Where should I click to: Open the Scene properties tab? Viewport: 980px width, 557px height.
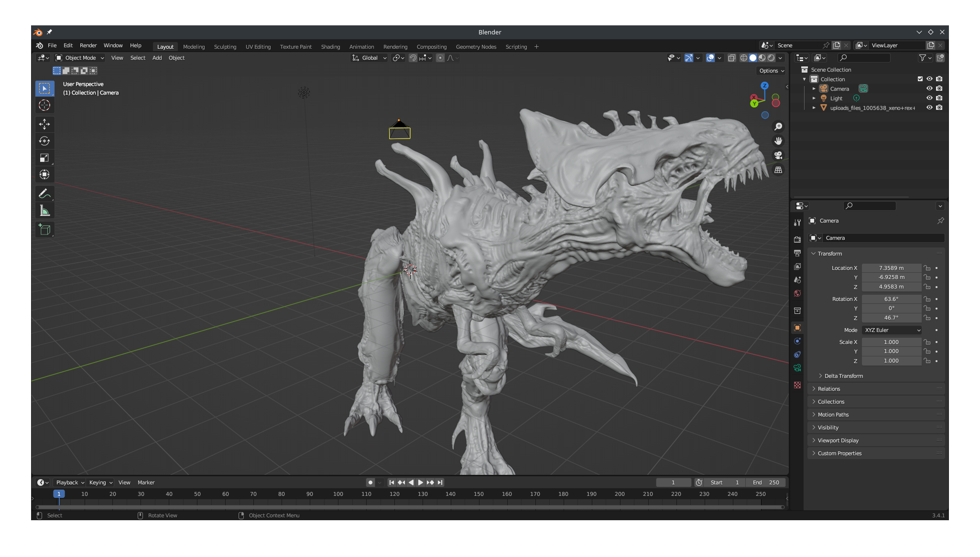797,279
